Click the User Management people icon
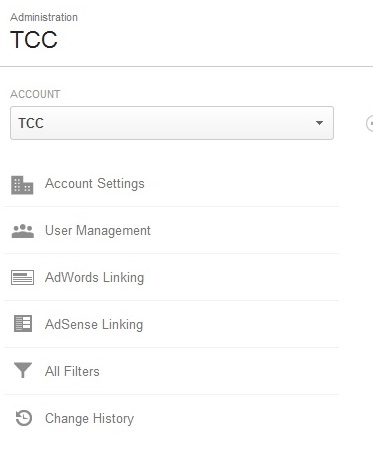Image resolution: width=373 pixels, height=455 pixels. click(23, 231)
